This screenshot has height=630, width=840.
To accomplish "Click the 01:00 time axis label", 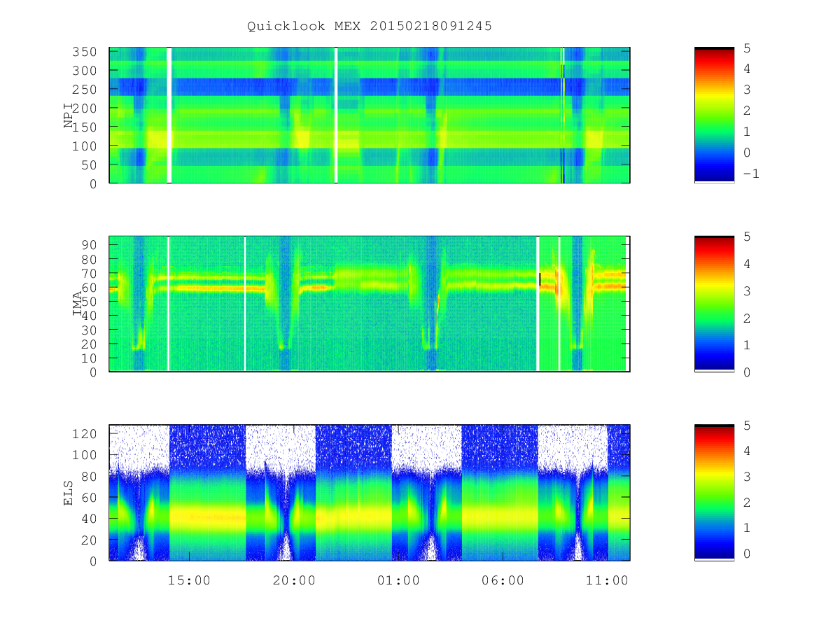I will point(398,580).
